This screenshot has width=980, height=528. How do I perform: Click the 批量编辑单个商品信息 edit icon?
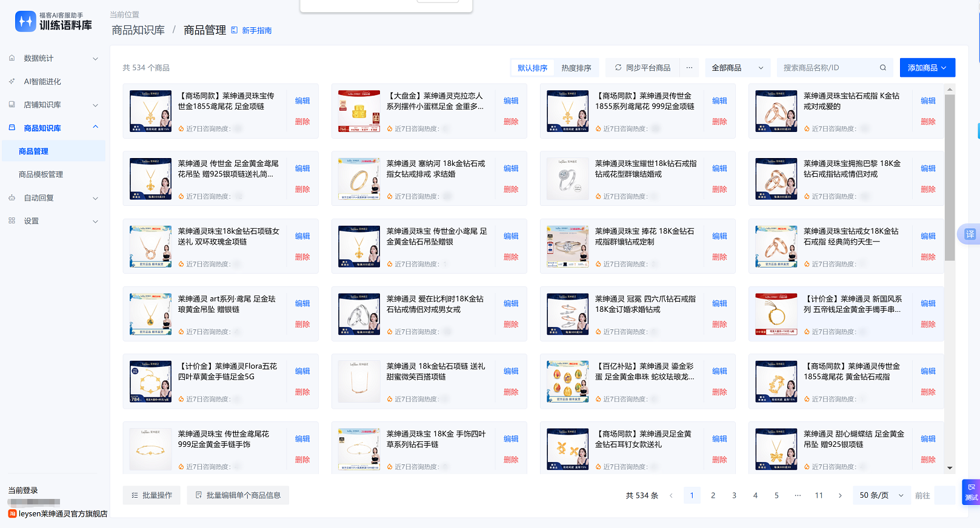click(199, 495)
